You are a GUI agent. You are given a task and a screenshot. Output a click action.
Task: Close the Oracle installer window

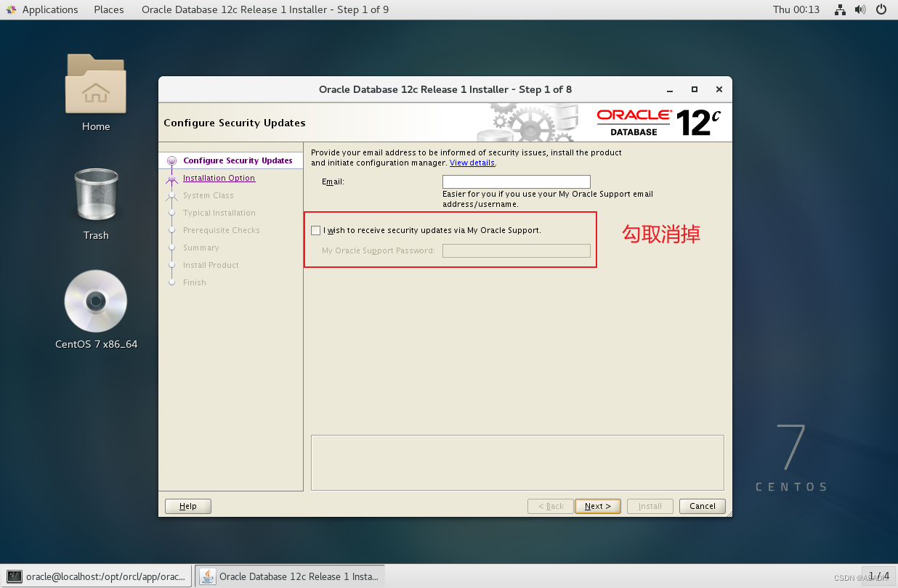pyautogui.click(x=719, y=89)
